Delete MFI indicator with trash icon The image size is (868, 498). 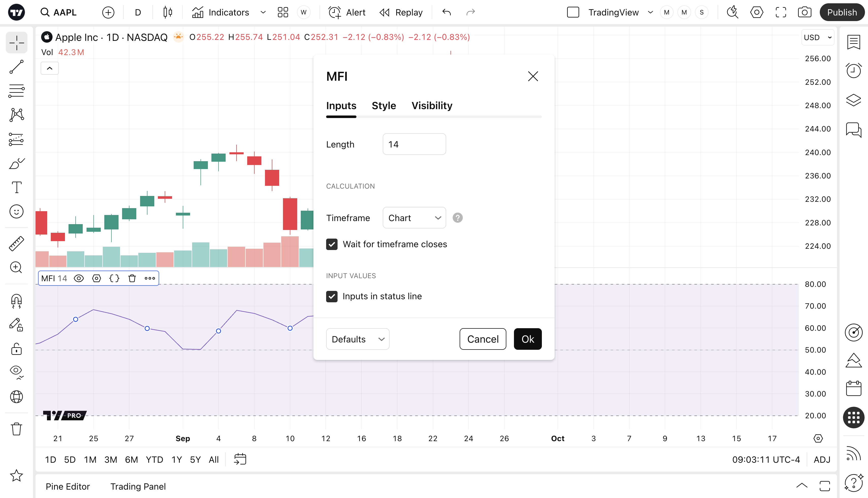pos(132,278)
